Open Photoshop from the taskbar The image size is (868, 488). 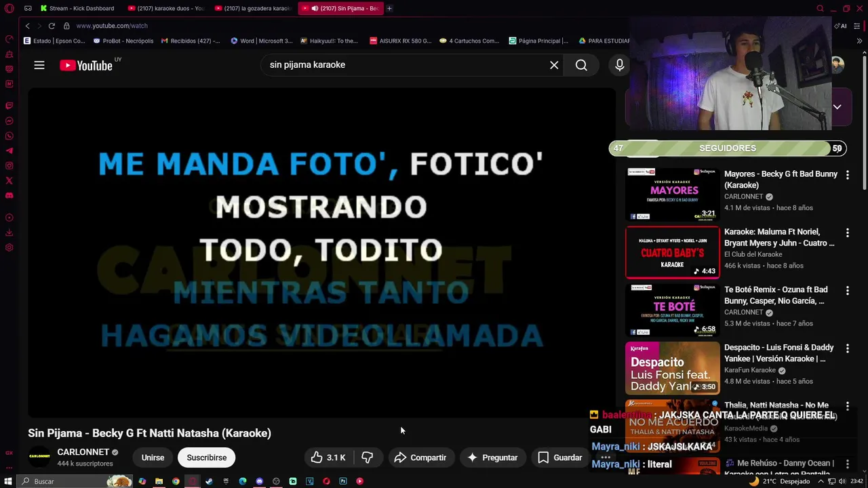pos(343,481)
